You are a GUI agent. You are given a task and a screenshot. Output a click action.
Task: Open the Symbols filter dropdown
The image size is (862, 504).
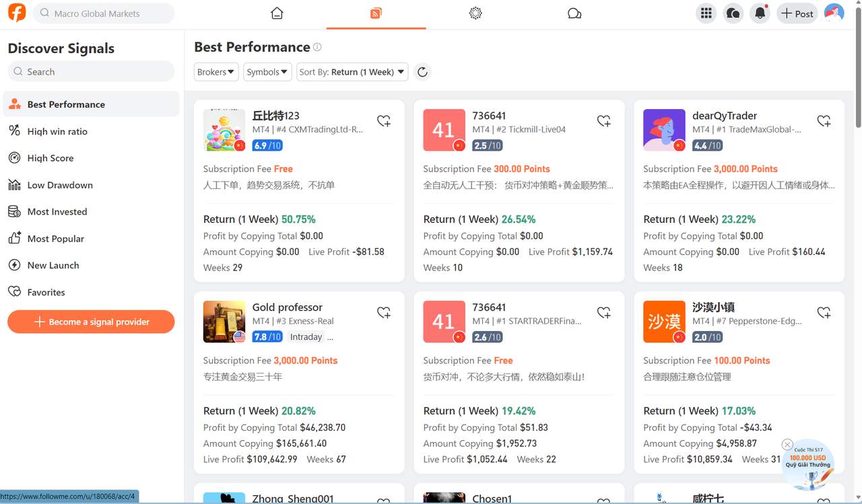click(x=267, y=71)
